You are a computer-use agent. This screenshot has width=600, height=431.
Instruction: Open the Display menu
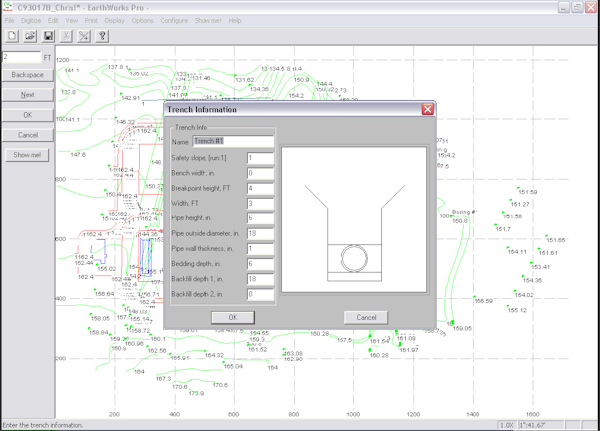pyautogui.click(x=115, y=21)
